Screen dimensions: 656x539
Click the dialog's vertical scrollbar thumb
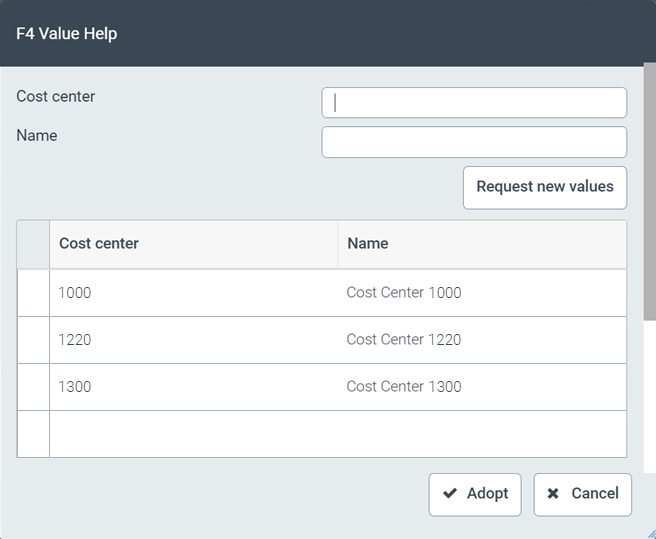click(x=649, y=190)
